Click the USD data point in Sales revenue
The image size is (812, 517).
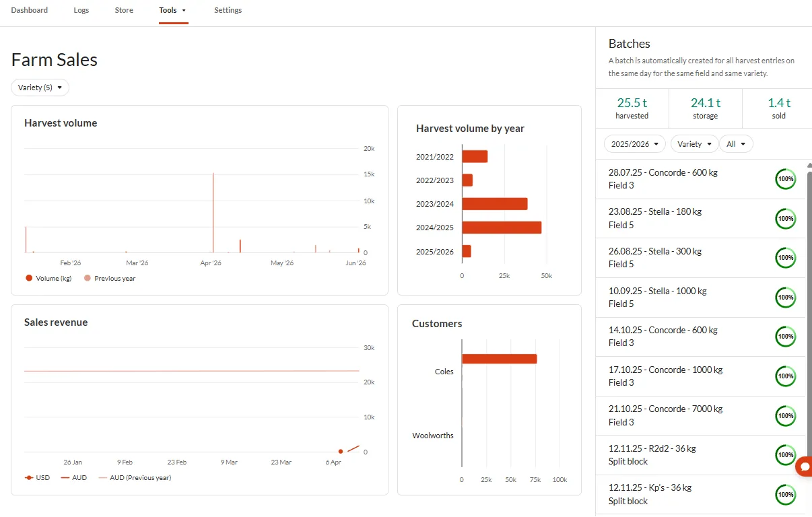tap(340, 451)
